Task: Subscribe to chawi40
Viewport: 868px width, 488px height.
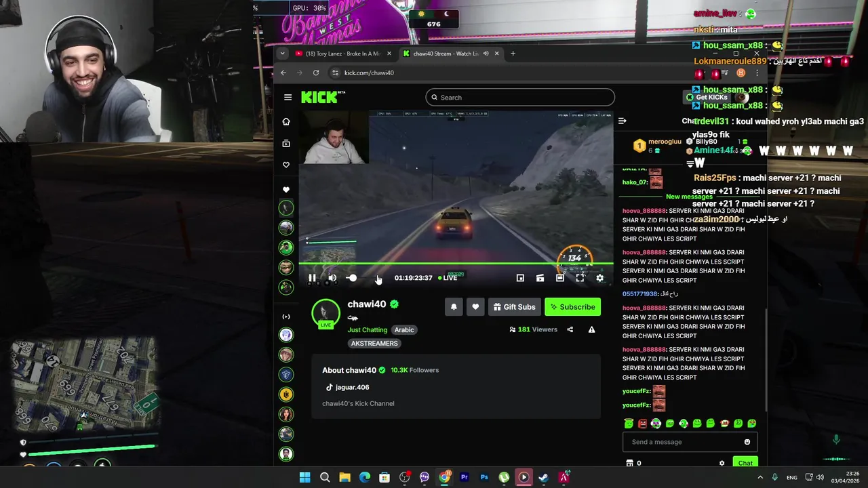Action: coord(573,307)
